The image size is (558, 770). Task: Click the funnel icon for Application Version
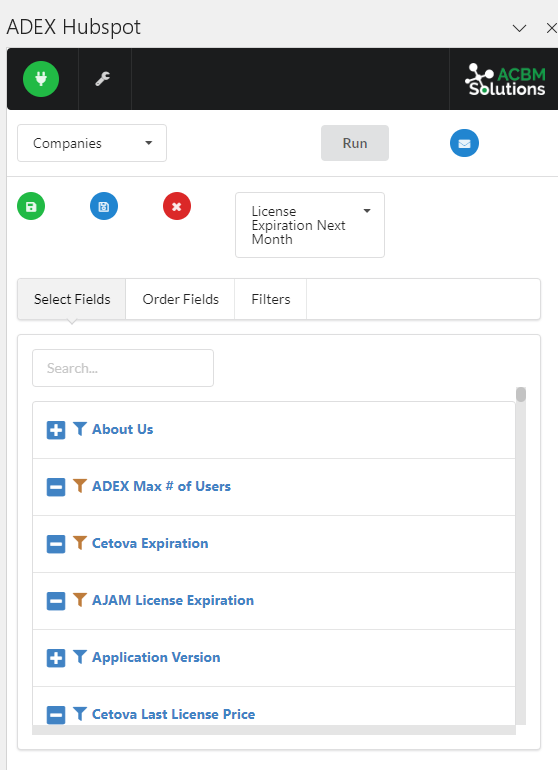pyautogui.click(x=80, y=657)
